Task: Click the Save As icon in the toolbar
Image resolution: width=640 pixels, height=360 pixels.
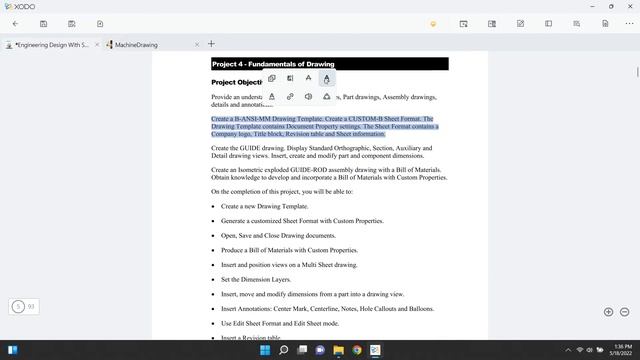Action: tap(72, 24)
